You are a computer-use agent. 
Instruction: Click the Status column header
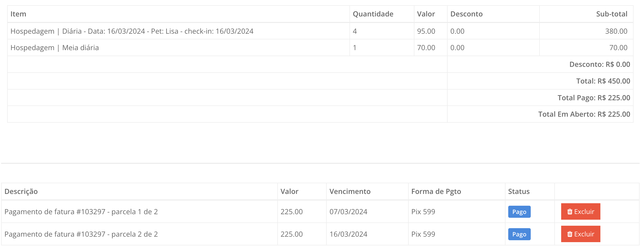[x=519, y=191]
